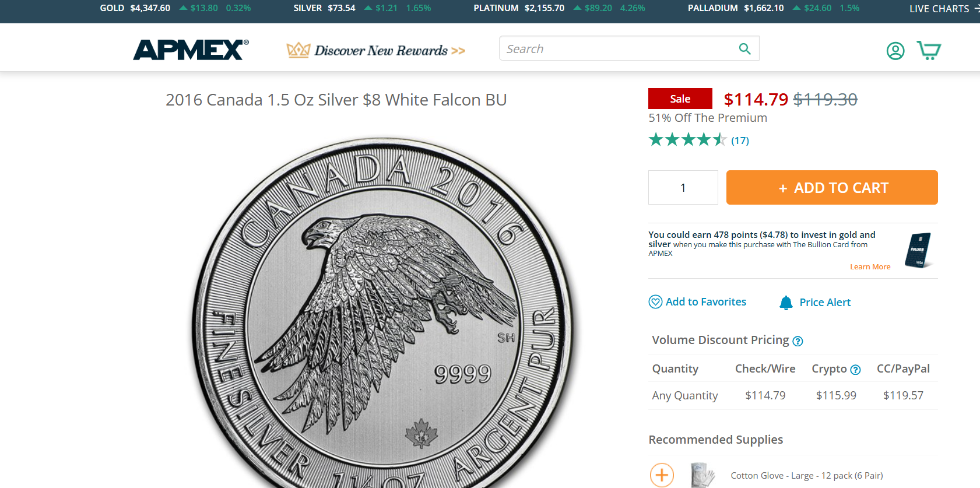Open the user account icon
This screenshot has width=980, height=488.
[895, 51]
